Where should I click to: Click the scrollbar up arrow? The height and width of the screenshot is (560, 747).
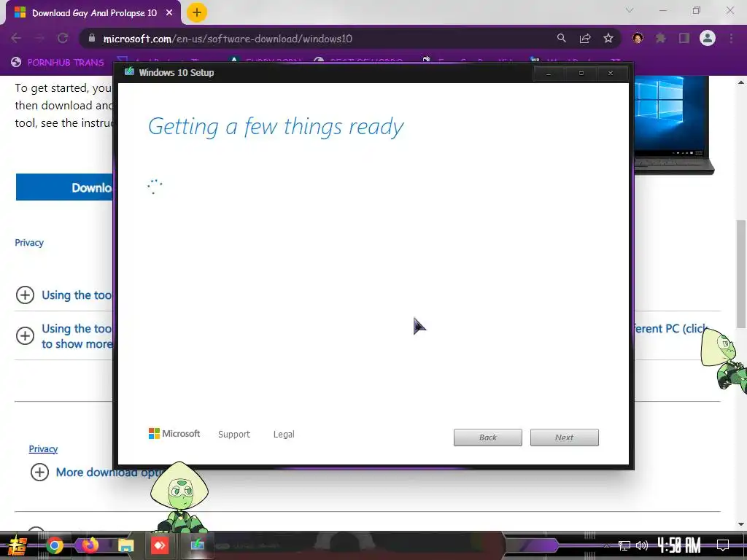741,82
